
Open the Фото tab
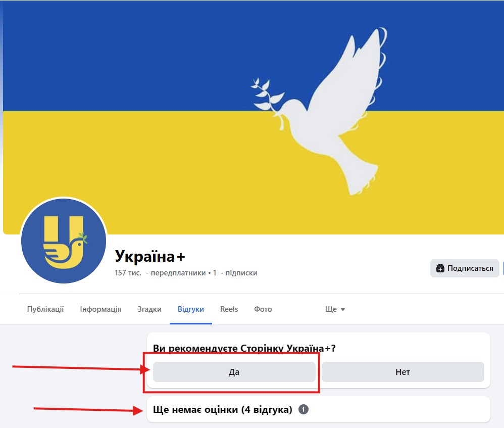tap(263, 309)
